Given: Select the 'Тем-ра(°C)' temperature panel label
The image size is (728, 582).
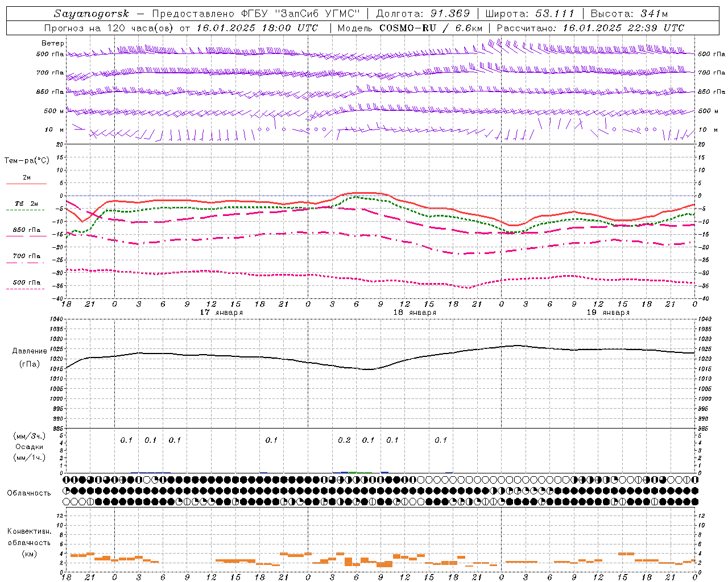Looking at the screenshot, I should click(27, 160).
